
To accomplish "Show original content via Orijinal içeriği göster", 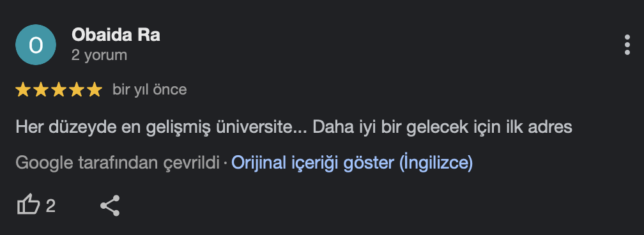I will pos(352,163).
